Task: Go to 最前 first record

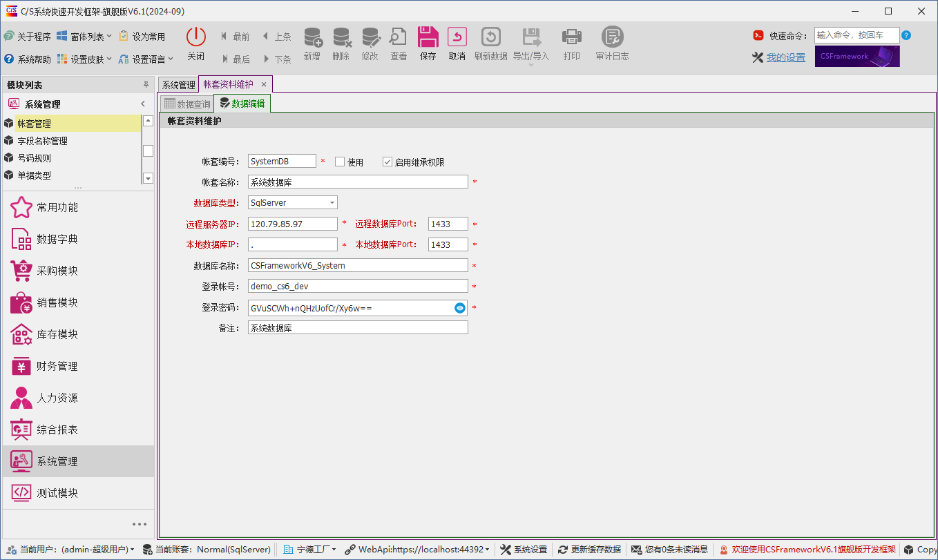Action: click(x=236, y=37)
